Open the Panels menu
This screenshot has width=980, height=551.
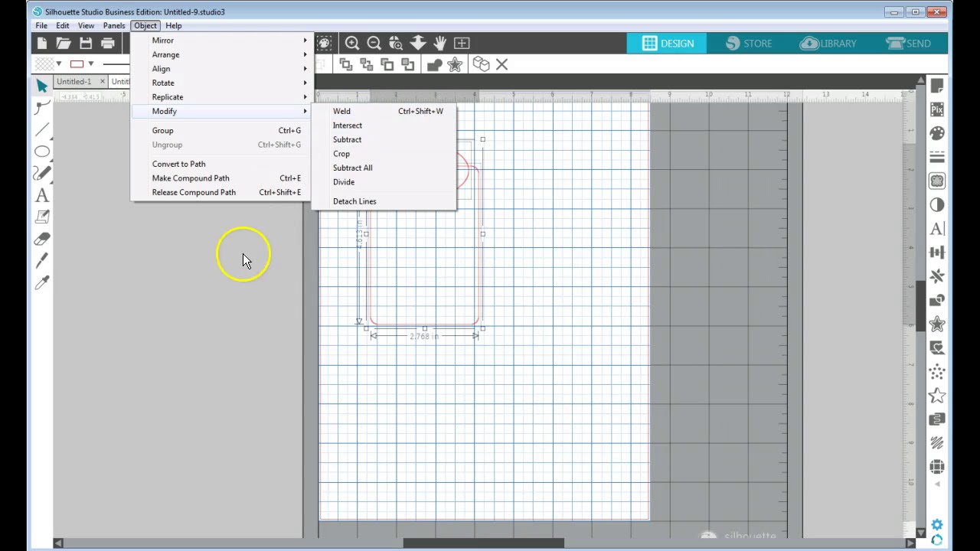pos(114,25)
